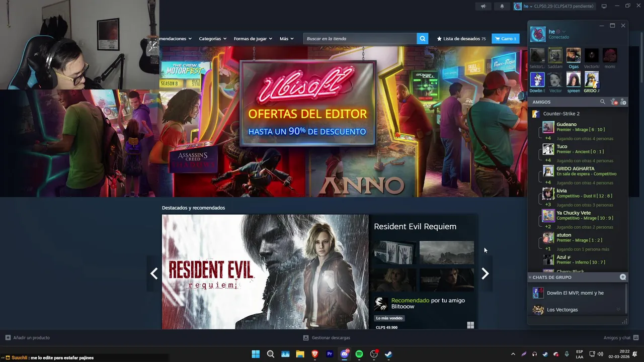Viewport: 644px width, 362px height.
Task: Open the Steam announcements megaphone icon
Action: tap(483, 6)
